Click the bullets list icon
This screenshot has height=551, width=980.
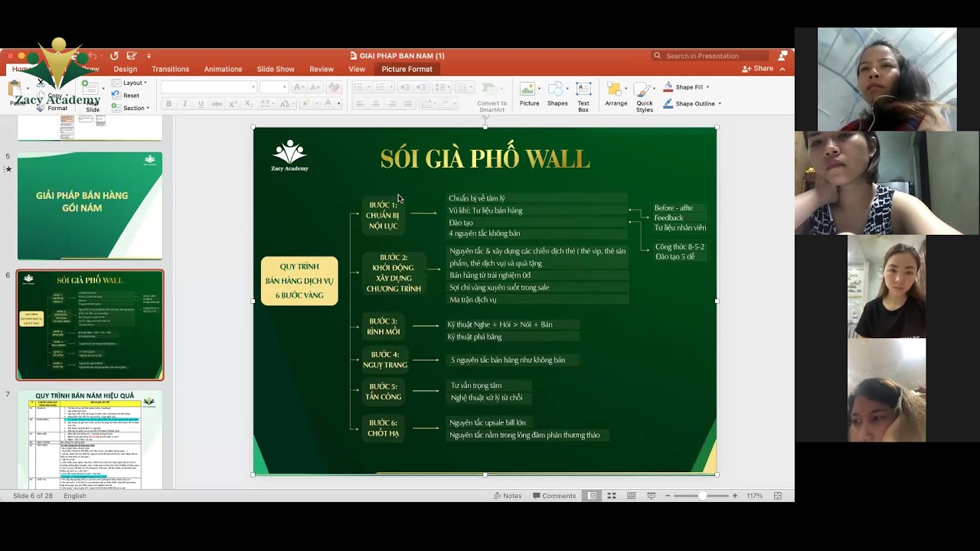(360, 87)
